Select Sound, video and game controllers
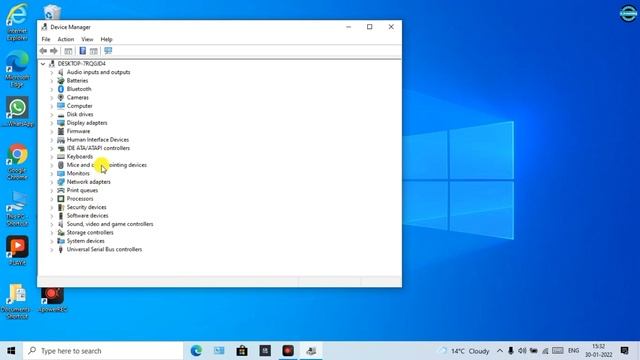 [x=110, y=224]
